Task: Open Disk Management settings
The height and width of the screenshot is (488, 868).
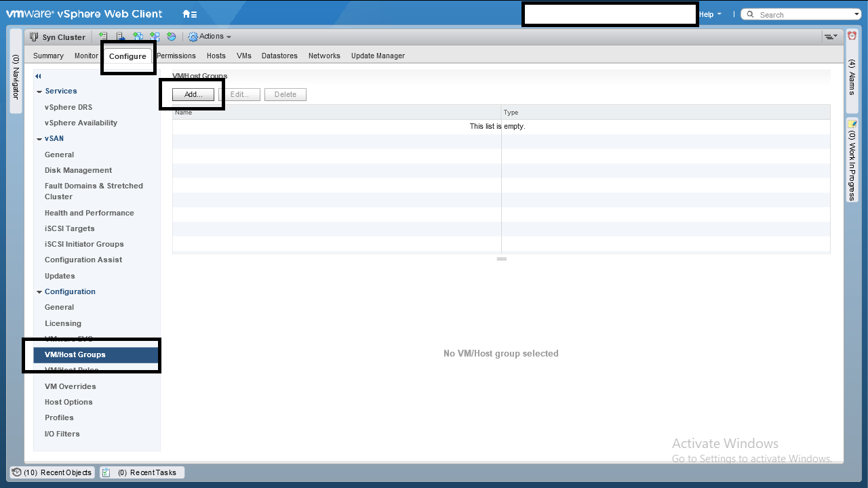Action: (x=78, y=170)
